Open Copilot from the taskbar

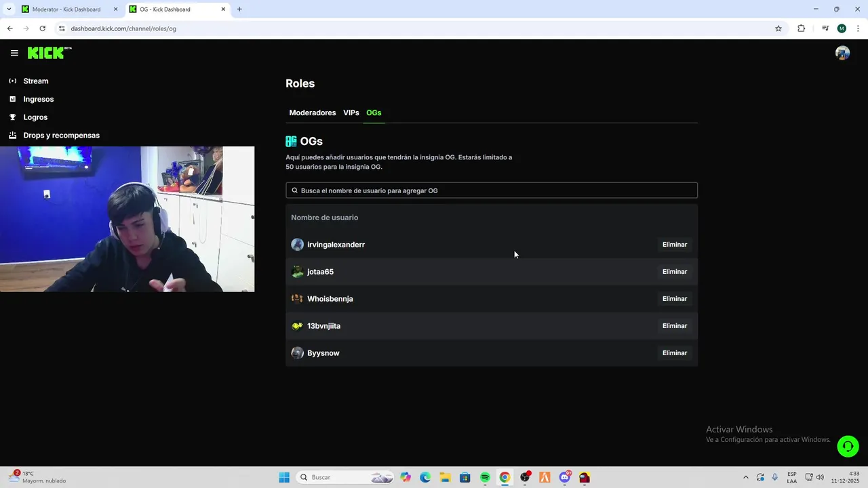(x=406, y=477)
